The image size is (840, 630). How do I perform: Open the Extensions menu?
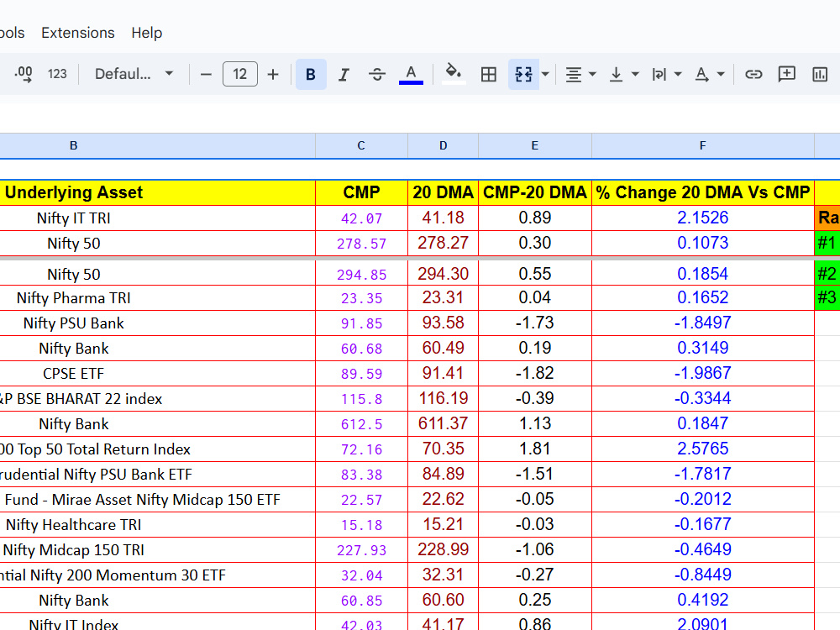click(77, 33)
